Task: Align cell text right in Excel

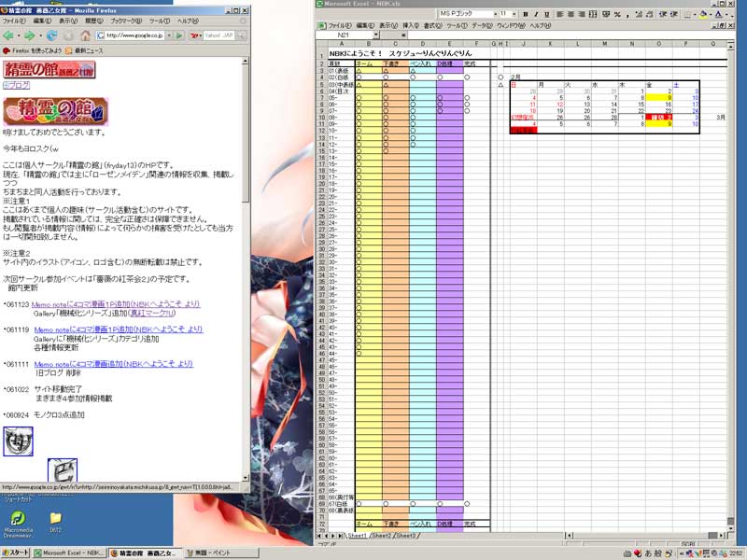Action: (x=582, y=14)
